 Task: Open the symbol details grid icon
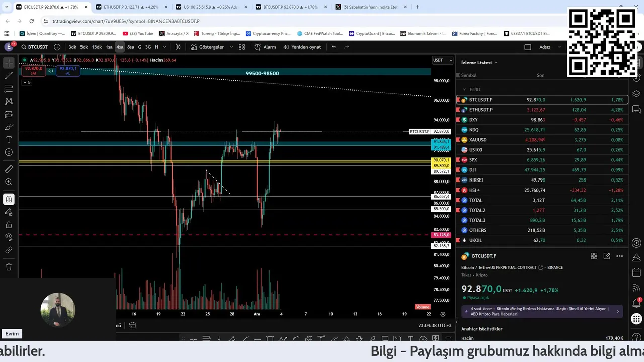[x=594, y=256]
